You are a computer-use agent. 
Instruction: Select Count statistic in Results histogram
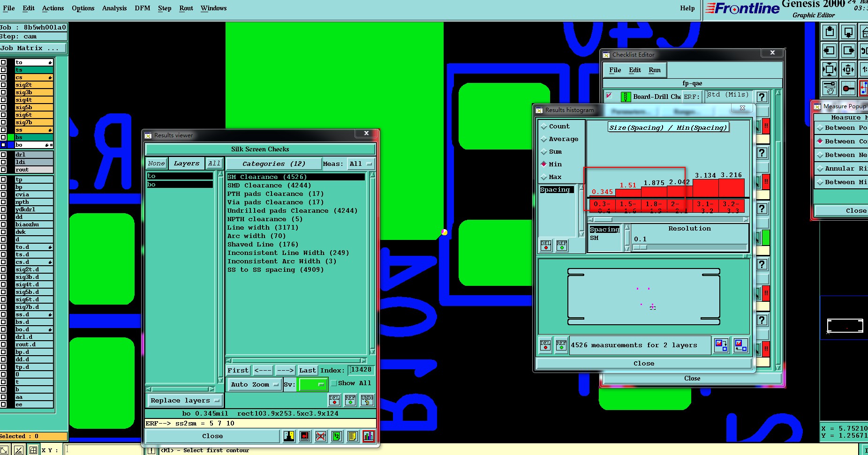point(555,127)
